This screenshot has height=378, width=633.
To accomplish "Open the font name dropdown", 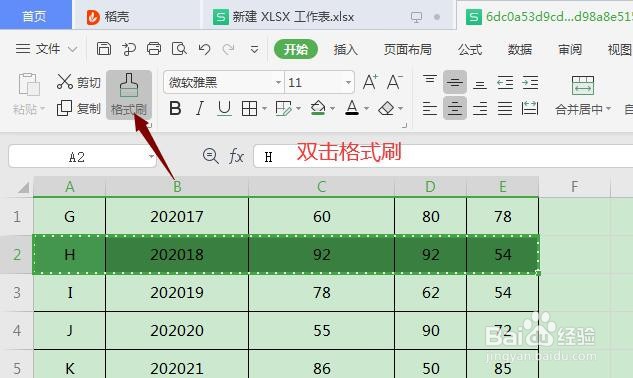I will [x=278, y=83].
